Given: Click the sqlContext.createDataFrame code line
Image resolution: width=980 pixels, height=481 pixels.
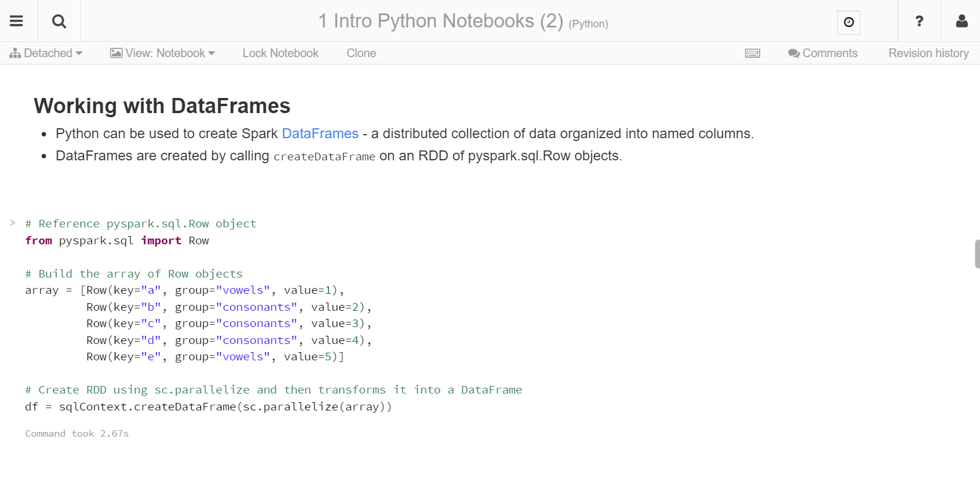Looking at the screenshot, I should (x=208, y=407).
